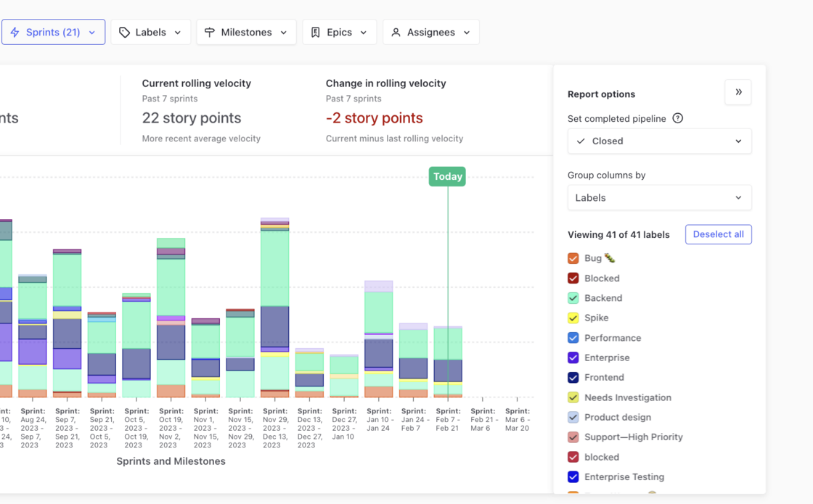Click the Sprint: Nov 1 - Nov 15 axis label

pos(205,428)
